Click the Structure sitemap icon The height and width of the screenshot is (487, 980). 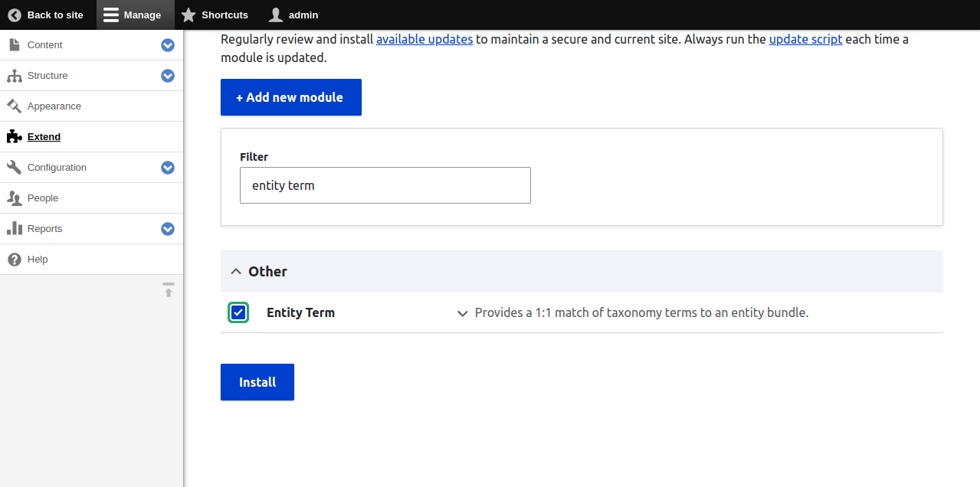point(13,75)
